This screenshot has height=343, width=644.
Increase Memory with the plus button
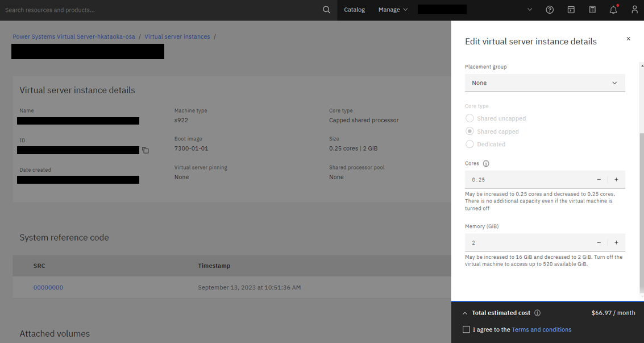[x=616, y=243]
